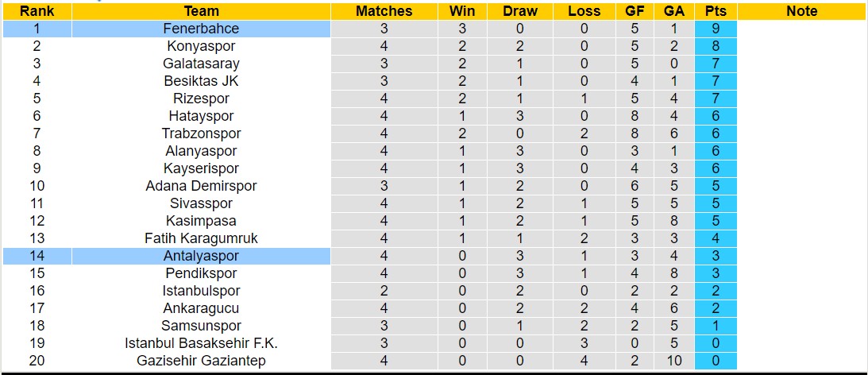
Task: Click the Win column header
Action: click(x=462, y=11)
